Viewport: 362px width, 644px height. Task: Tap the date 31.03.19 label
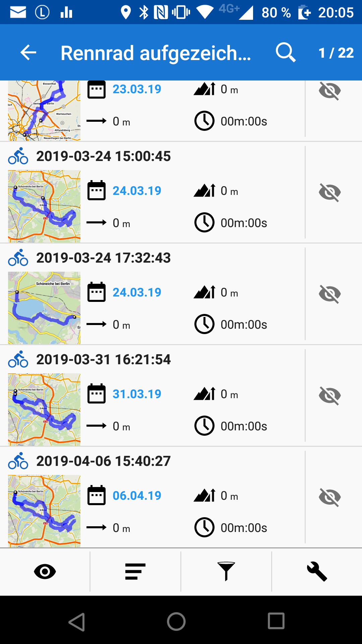[137, 394]
